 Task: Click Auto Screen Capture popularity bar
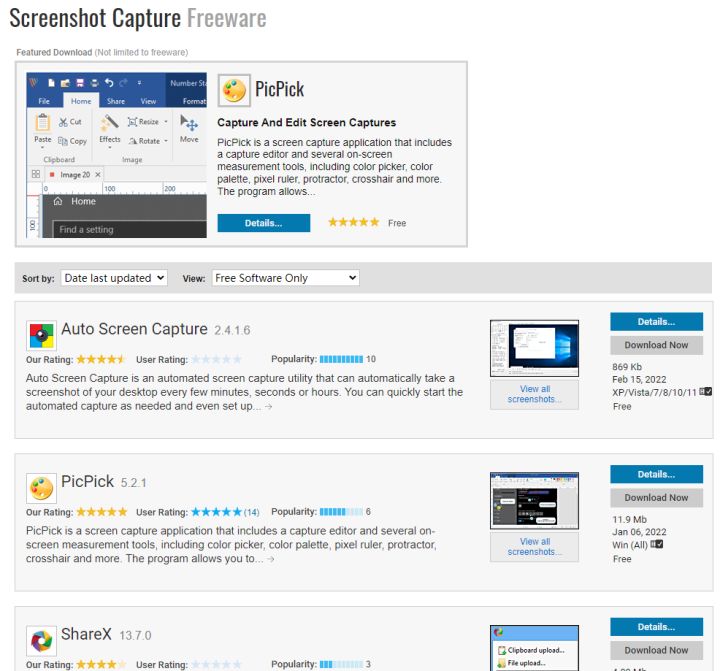pyautogui.click(x=341, y=359)
